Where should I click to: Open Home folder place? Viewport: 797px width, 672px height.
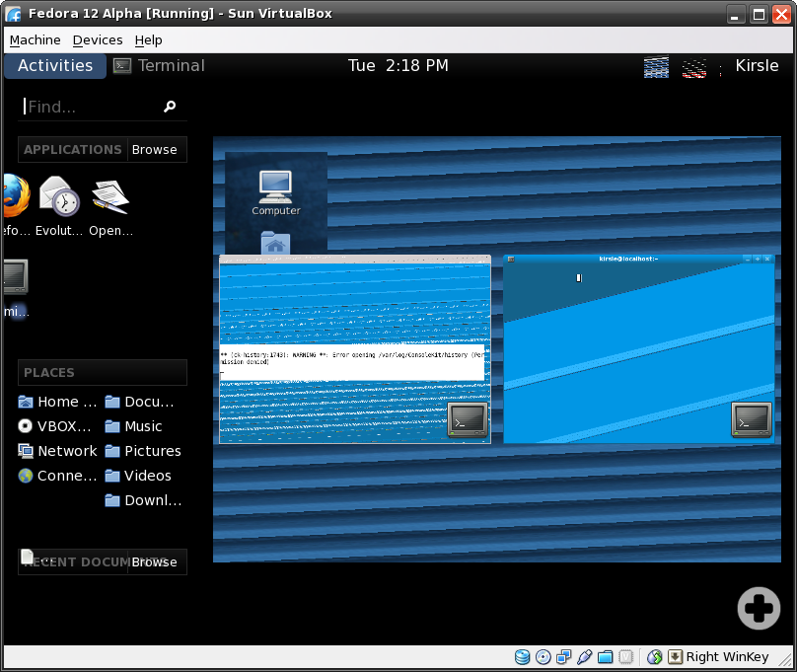[57, 402]
